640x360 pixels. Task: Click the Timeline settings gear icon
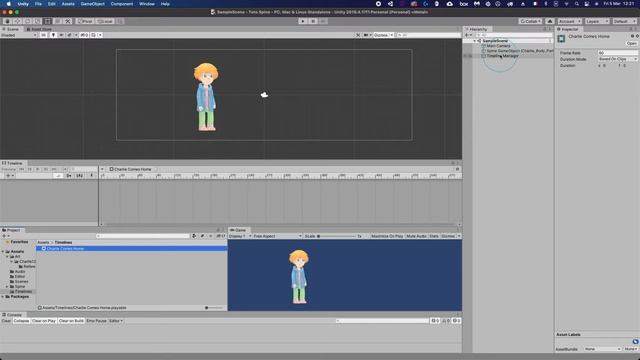[x=457, y=169]
